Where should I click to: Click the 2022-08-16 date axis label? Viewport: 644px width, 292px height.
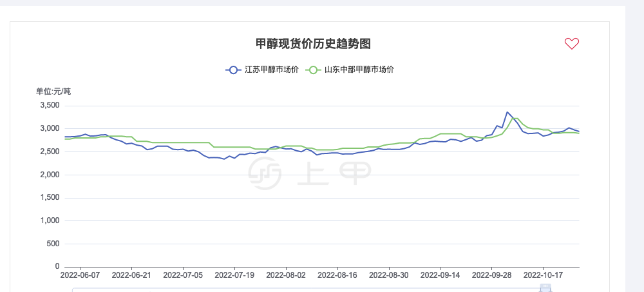click(337, 275)
